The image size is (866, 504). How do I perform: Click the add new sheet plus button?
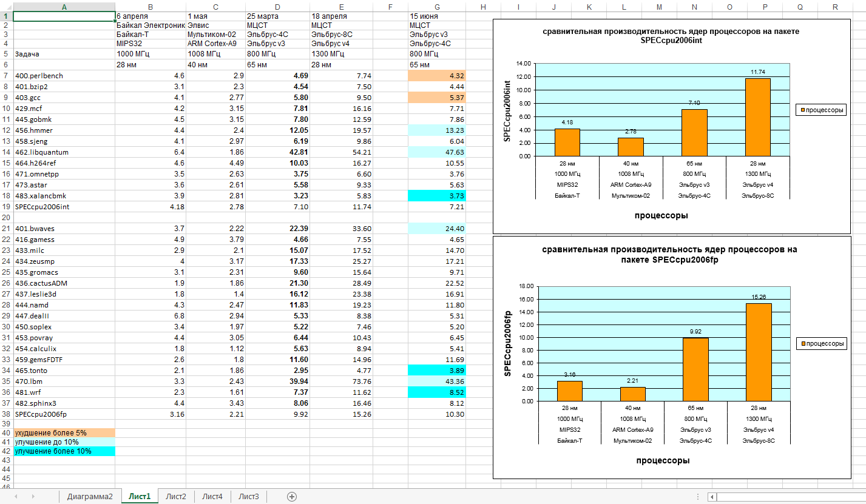pyautogui.click(x=292, y=496)
